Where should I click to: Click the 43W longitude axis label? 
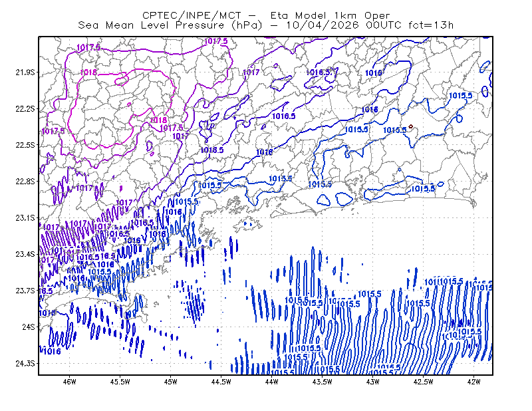[372, 382]
